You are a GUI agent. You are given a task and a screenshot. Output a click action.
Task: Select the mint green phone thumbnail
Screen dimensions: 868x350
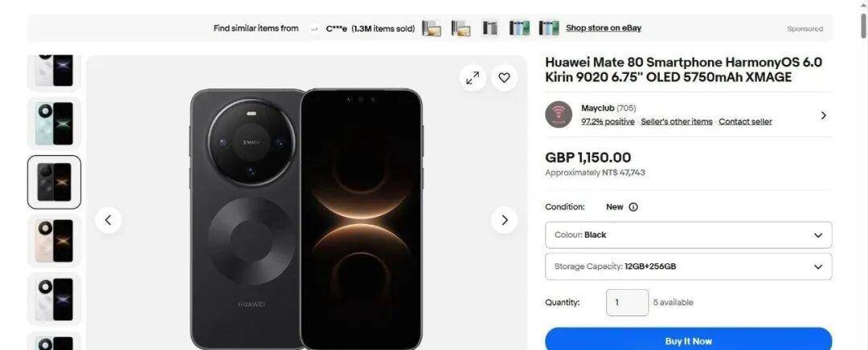click(x=55, y=124)
